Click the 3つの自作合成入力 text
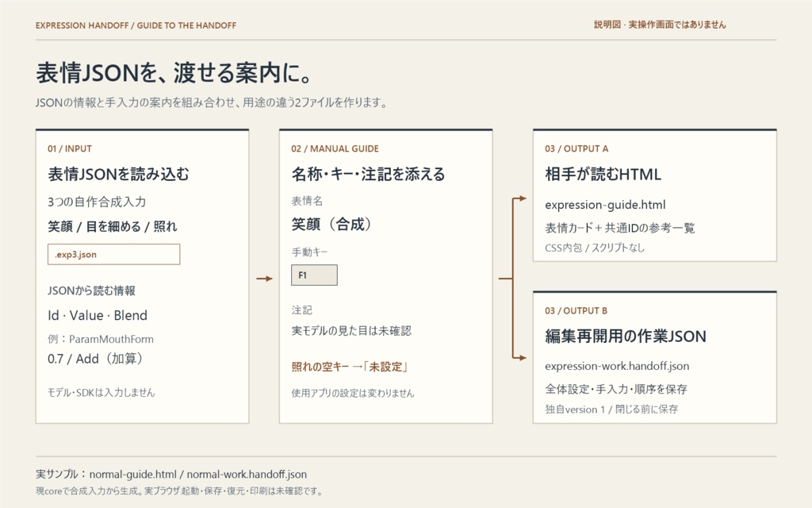The width and height of the screenshot is (812, 508). 97,202
